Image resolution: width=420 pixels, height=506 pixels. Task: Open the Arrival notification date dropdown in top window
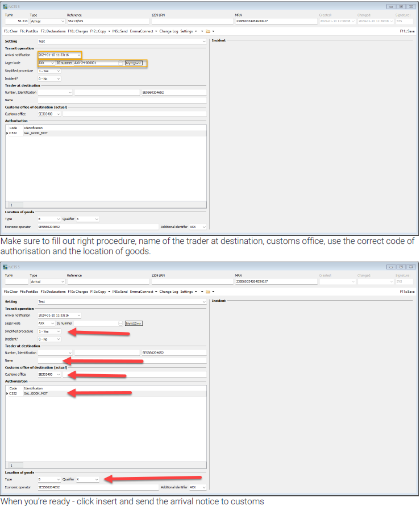pyautogui.click(x=78, y=55)
